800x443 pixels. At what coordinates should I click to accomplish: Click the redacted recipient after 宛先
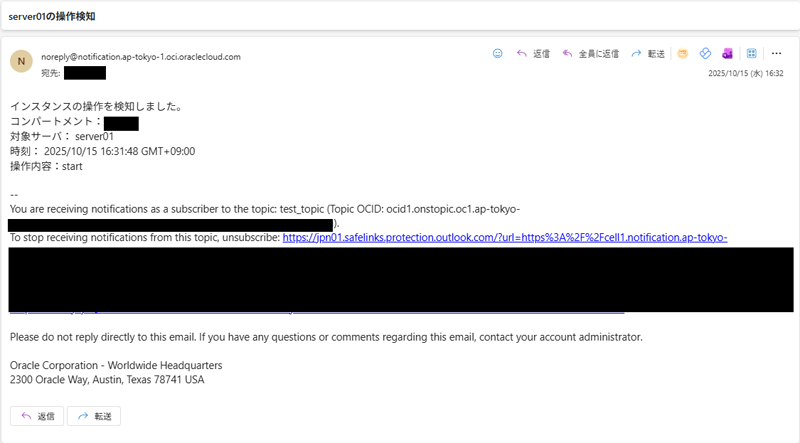(x=85, y=73)
